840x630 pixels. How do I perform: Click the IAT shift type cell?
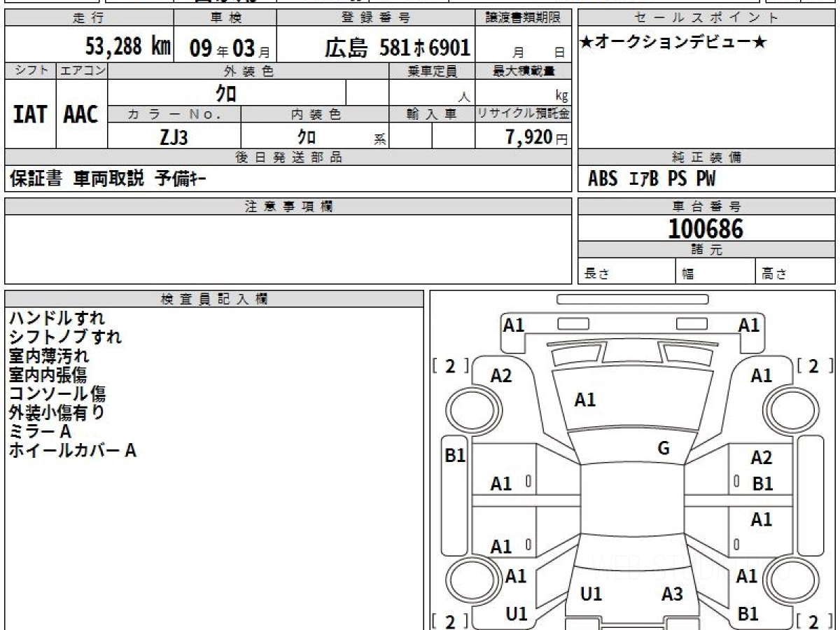tap(30, 115)
